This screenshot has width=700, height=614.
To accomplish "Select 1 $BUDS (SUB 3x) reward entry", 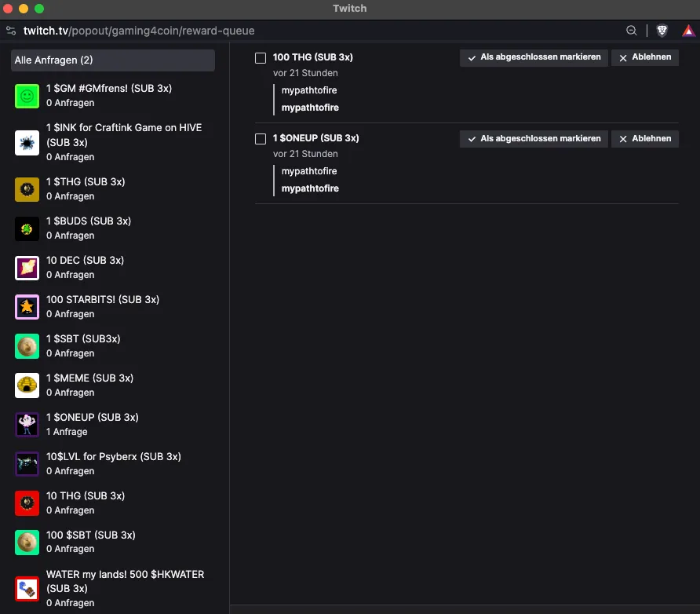I will (112, 228).
